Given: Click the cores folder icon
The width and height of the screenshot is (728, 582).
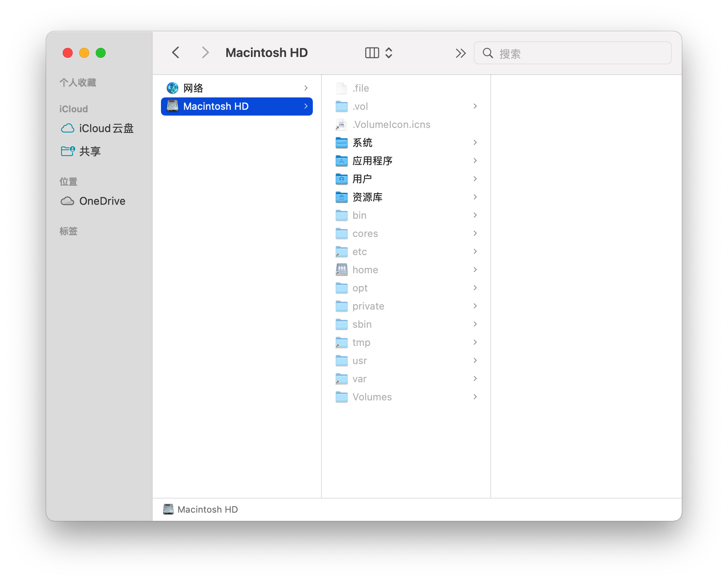Looking at the screenshot, I should [342, 234].
